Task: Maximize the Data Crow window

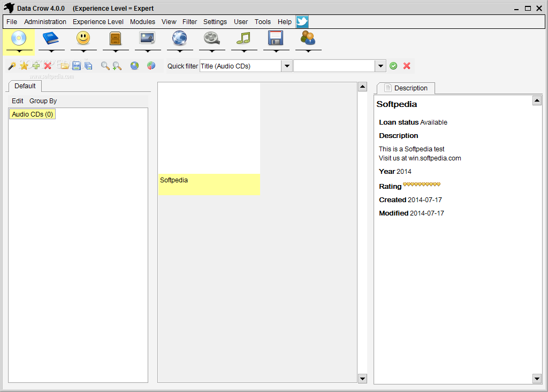Action: (x=528, y=9)
